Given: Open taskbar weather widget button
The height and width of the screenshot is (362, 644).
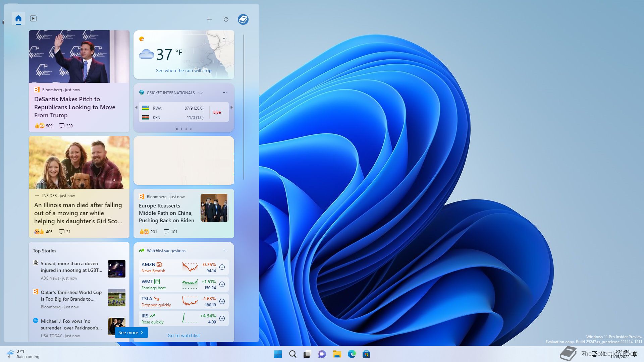Looking at the screenshot, I should point(23,354).
